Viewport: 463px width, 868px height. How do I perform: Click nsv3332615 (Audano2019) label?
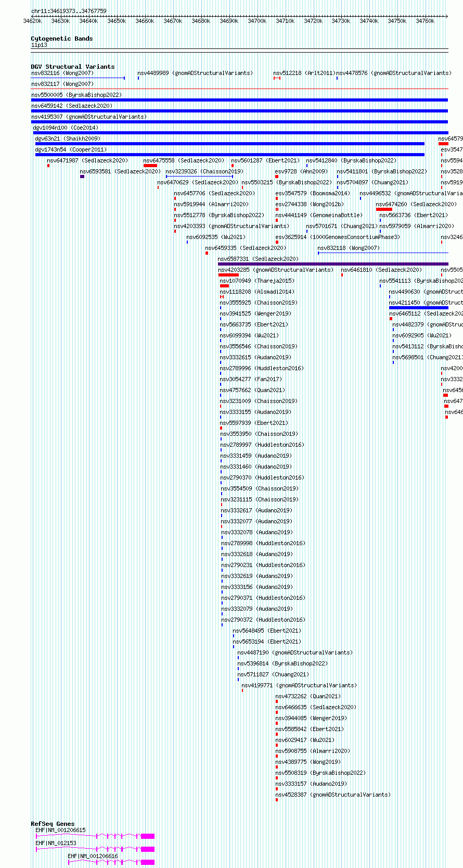(x=255, y=357)
